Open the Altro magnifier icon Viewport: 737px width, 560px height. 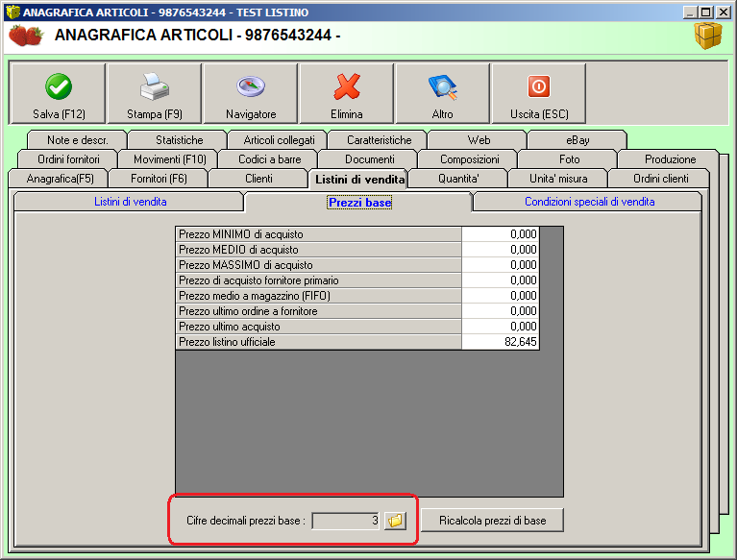(x=442, y=88)
